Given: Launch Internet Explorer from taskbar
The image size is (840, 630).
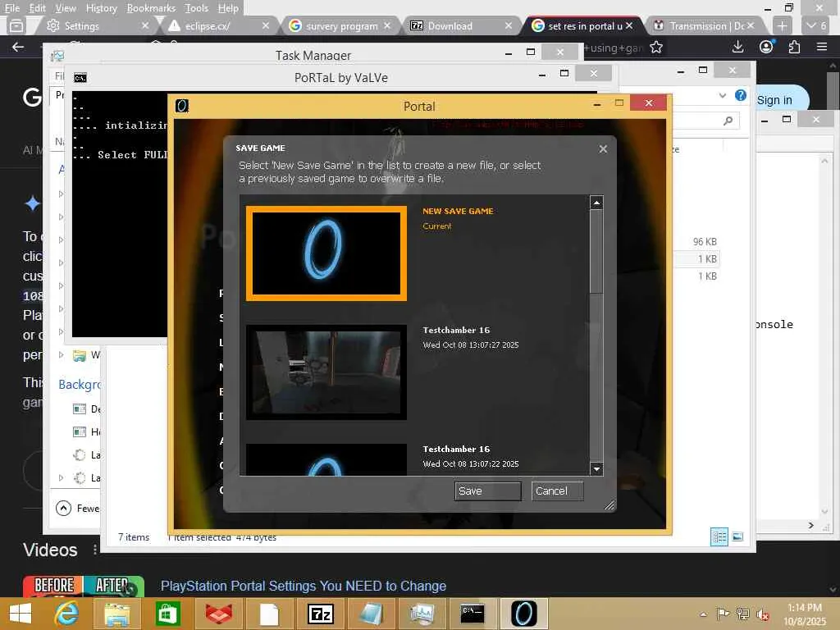Looking at the screenshot, I should tap(67, 614).
